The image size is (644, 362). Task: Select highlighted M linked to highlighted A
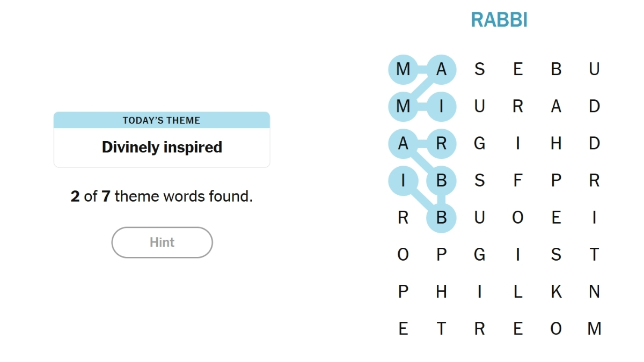[403, 69]
